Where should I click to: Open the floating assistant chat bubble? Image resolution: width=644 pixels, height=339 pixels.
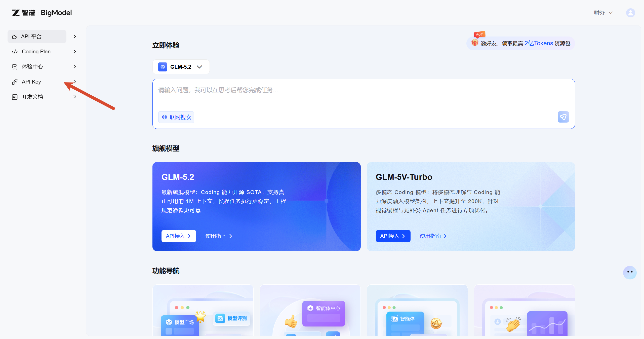tap(630, 272)
